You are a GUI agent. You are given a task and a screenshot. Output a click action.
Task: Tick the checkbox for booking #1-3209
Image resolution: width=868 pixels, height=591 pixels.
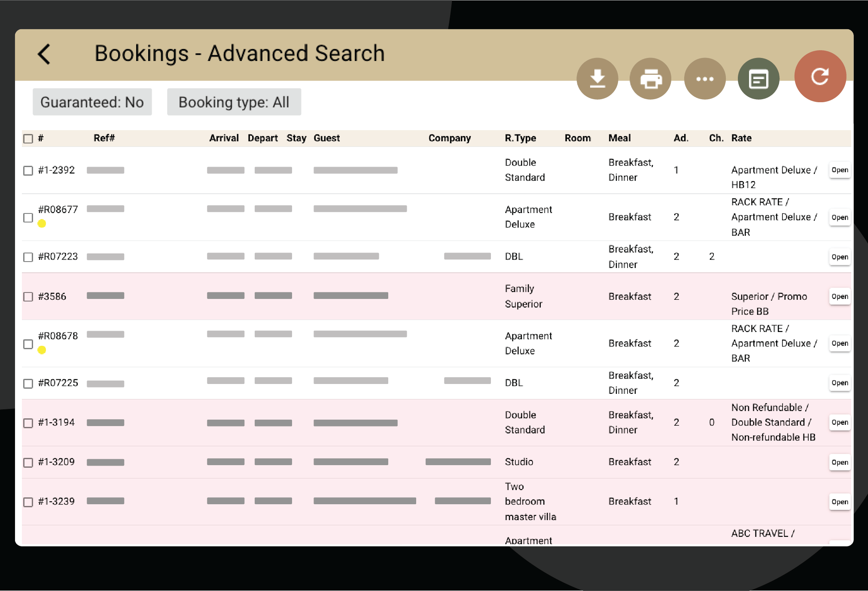(x=28, y=463)
